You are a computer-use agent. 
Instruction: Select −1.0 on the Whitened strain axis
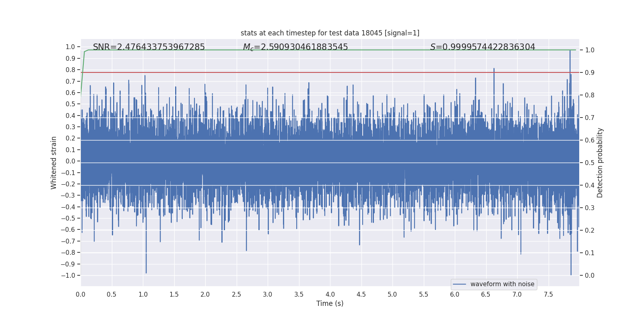pos(68,276)
